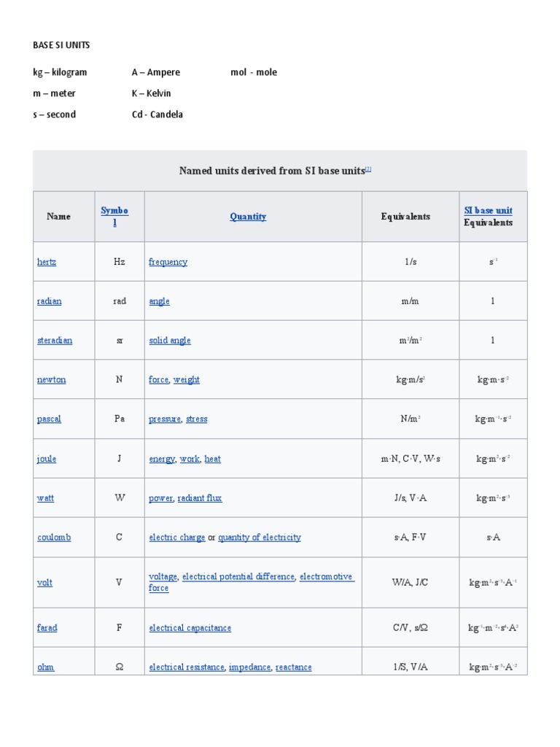The width and height of the screenshot is (560, 747).
Task: Follow the radiant flux link
Action: [x=200, y=498]
